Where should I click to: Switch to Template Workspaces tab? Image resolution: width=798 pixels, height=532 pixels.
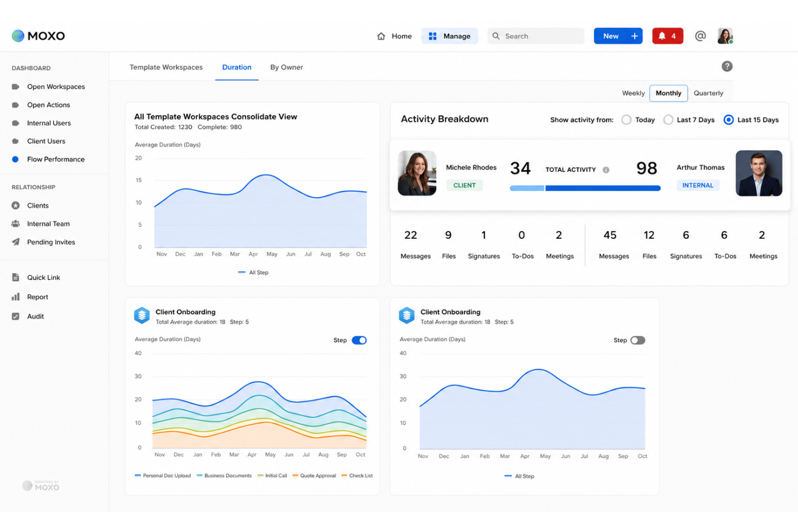[166, 67]
